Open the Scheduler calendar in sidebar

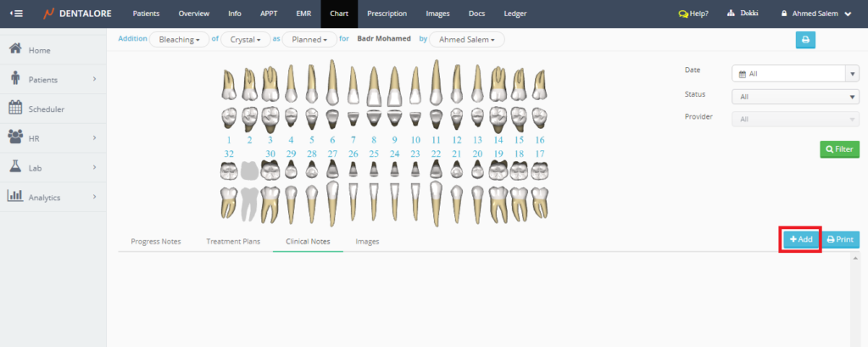(46, 109)
